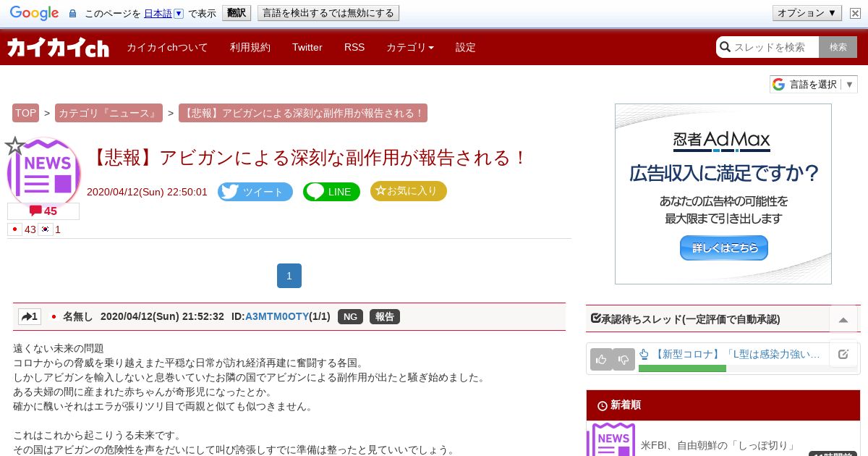Report post 1 with 報告 button
The height and width of the screenshot is (456, 868).
[385, 316]
